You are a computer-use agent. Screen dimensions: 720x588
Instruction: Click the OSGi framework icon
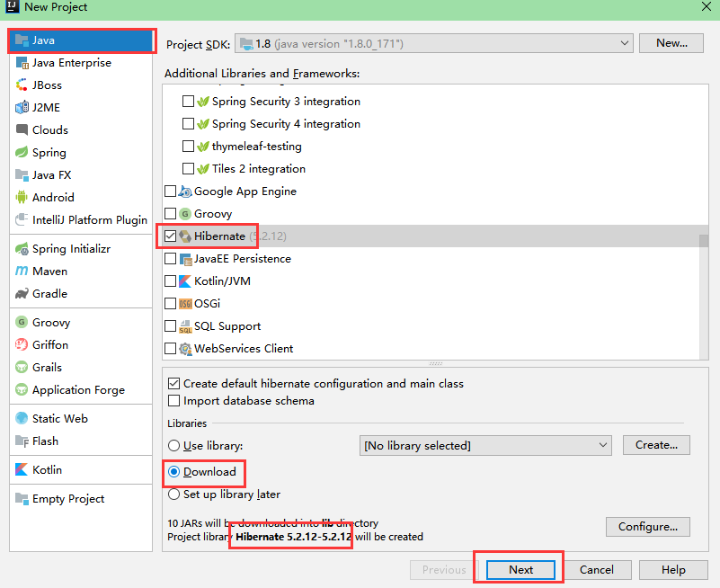[x=185, y=304]
